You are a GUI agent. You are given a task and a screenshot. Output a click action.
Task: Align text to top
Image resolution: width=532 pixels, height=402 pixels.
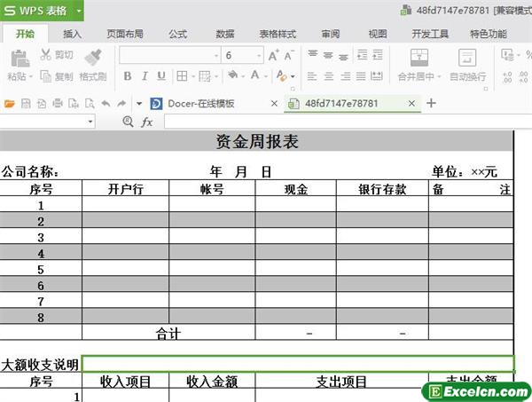click(312, 54)
